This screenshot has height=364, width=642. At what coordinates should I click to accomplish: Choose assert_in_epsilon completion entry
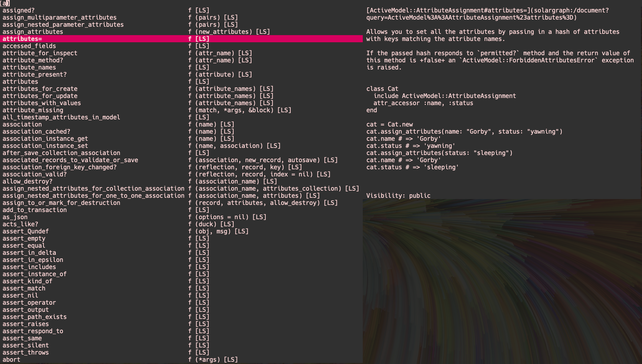click(33, 260)
